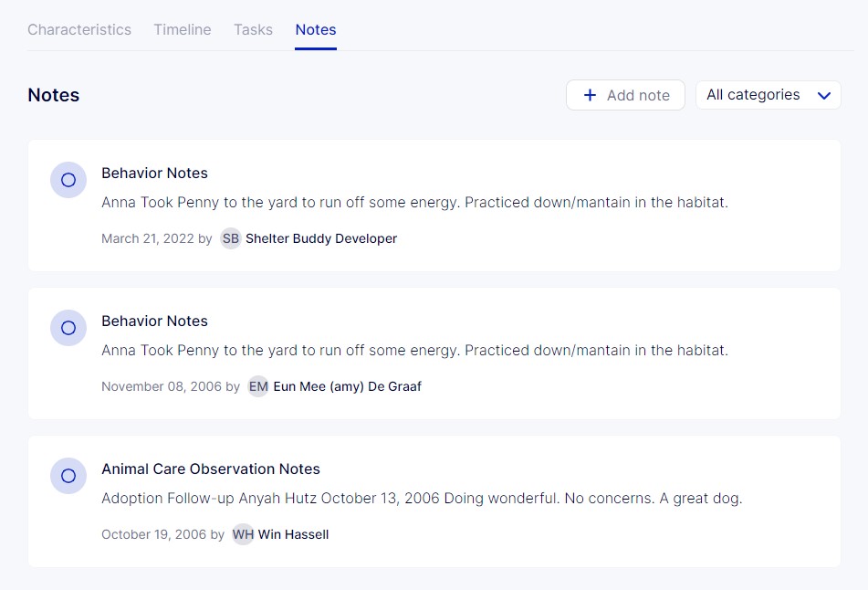Open the second Behavior Notes entry card

point(434,353)
